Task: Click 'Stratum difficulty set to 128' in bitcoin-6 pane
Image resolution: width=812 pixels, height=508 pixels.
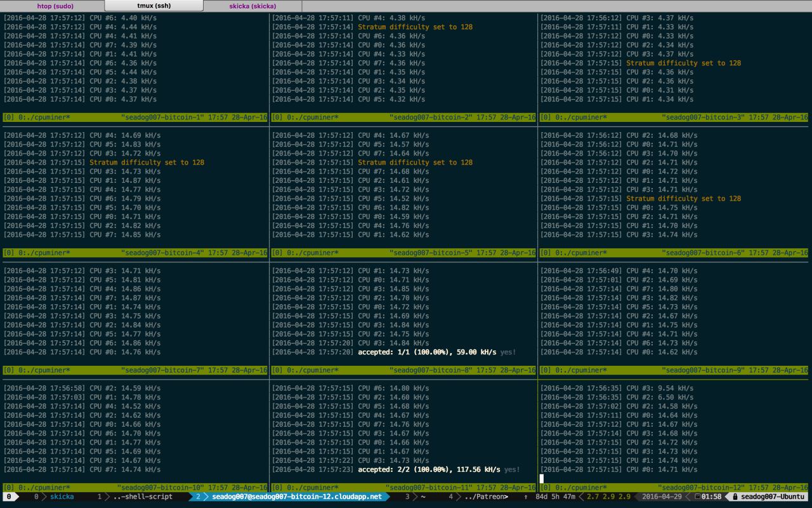Action: click(x=683, y=198)
